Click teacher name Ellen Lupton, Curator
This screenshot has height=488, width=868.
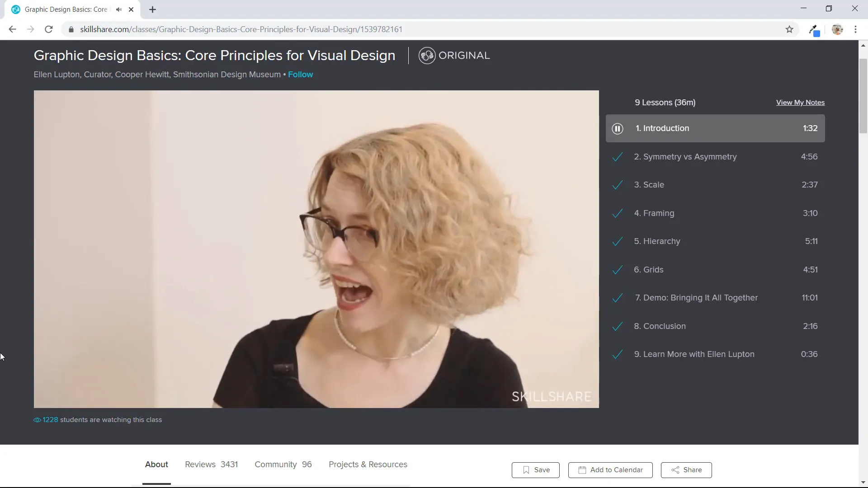[x=157, y=75]
